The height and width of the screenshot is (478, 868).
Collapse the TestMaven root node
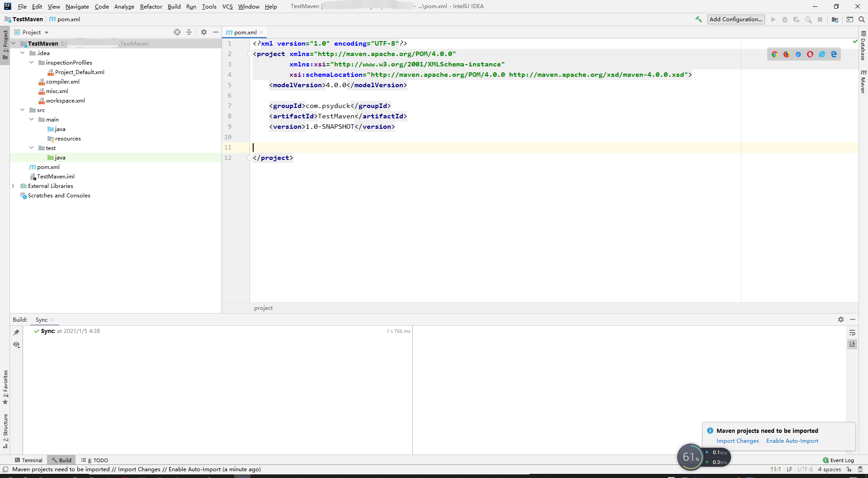click(14, 43)
